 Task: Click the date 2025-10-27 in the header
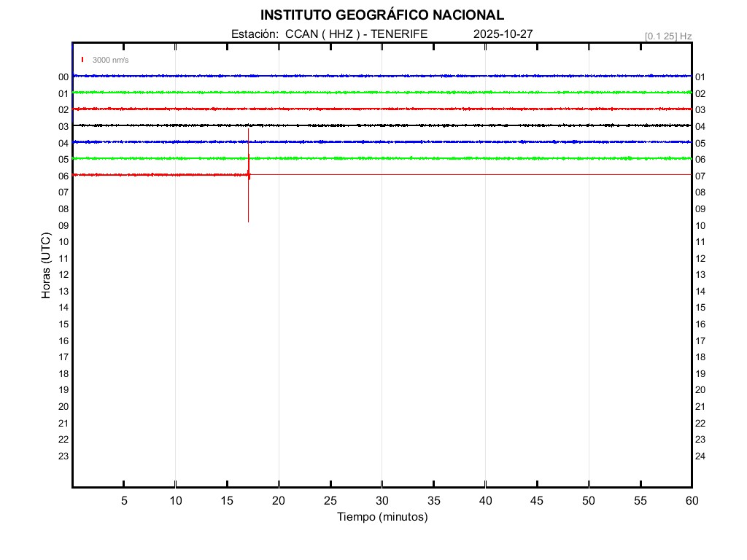tap(503, 34)
